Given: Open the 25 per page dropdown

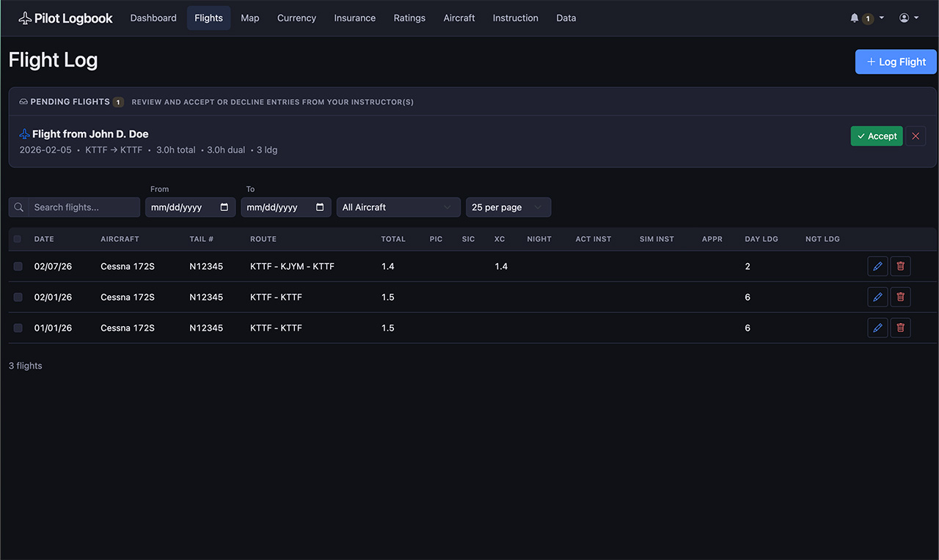Looking at the screenshot, I should click(x=508, y=207).
